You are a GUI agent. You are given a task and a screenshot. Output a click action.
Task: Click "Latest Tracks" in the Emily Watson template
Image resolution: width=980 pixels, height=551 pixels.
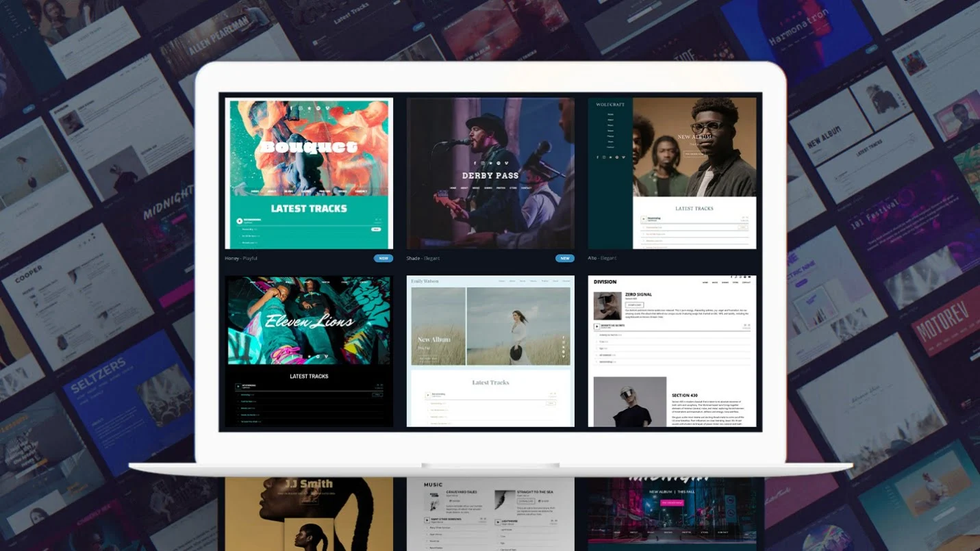pos(490,383)
